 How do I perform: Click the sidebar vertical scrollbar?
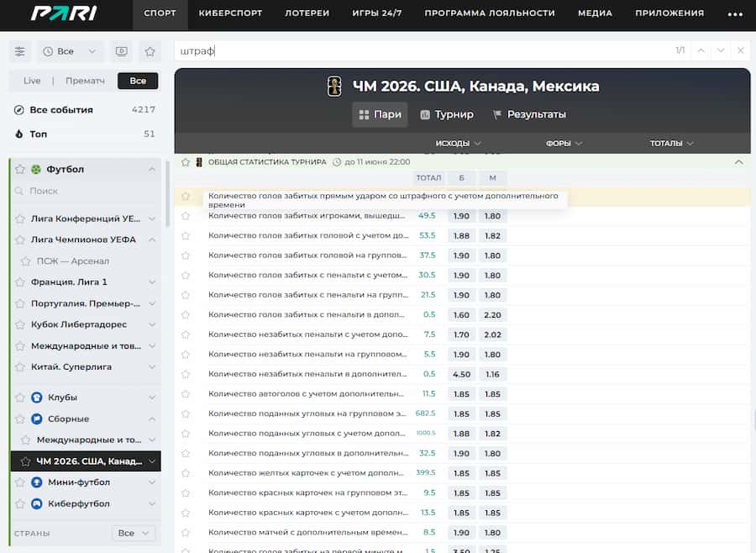pyautogui.click(x=167, y=194)
